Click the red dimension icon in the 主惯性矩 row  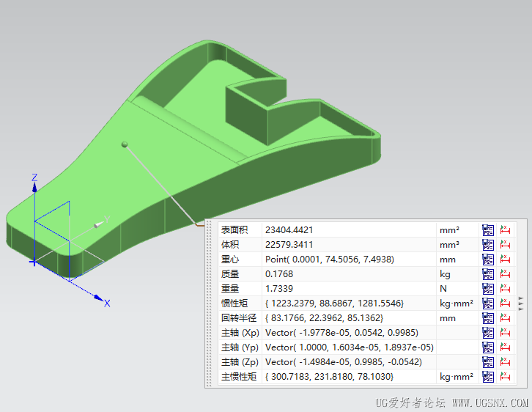point(505,377)
